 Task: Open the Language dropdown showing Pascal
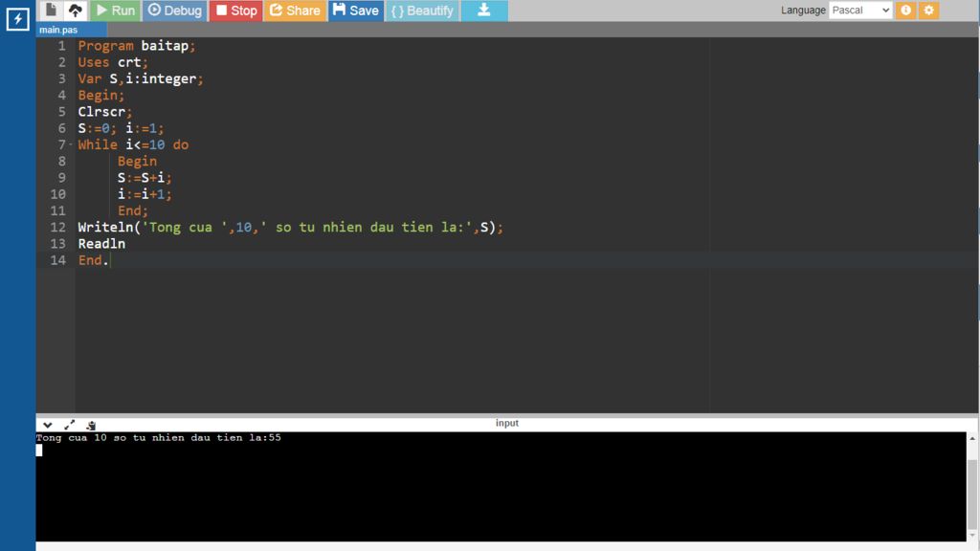coord(860,10)
